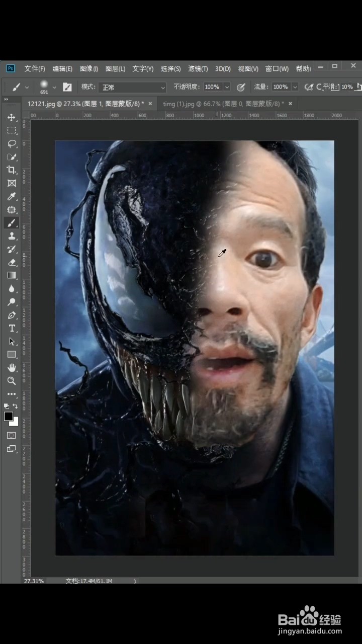Expand the collapsed toolbox double arrow
The width and height of the screenshot is (362, 644).
pyautogui.click(x=6, y=99)
